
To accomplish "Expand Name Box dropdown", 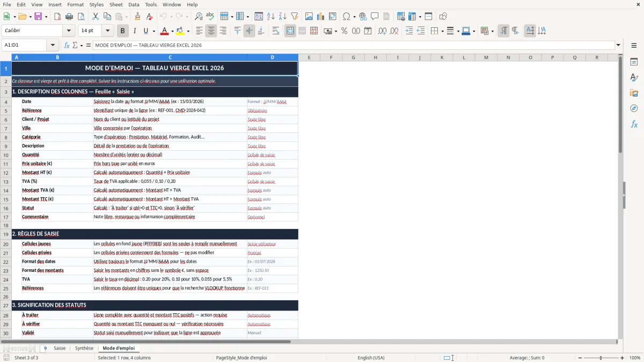I will pos(53,45).
